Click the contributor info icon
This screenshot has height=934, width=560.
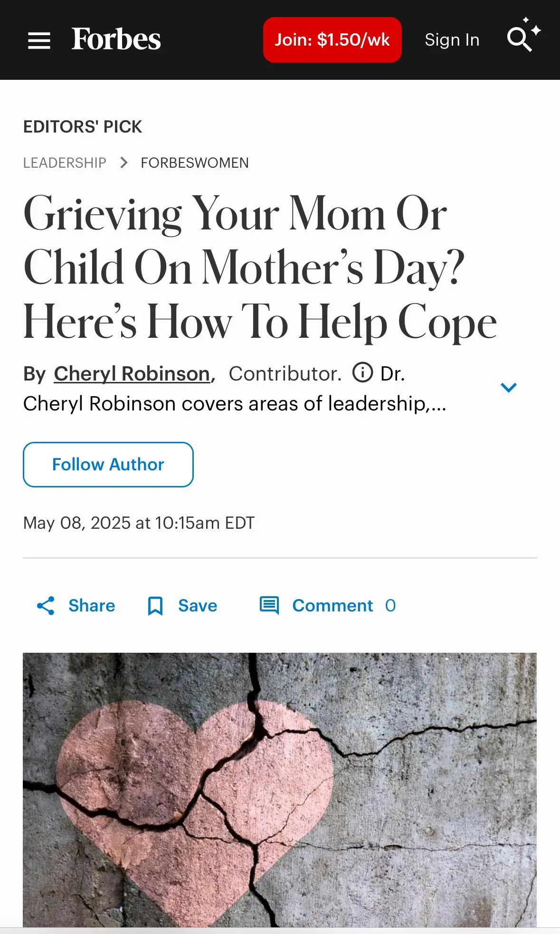coord(362,372)
